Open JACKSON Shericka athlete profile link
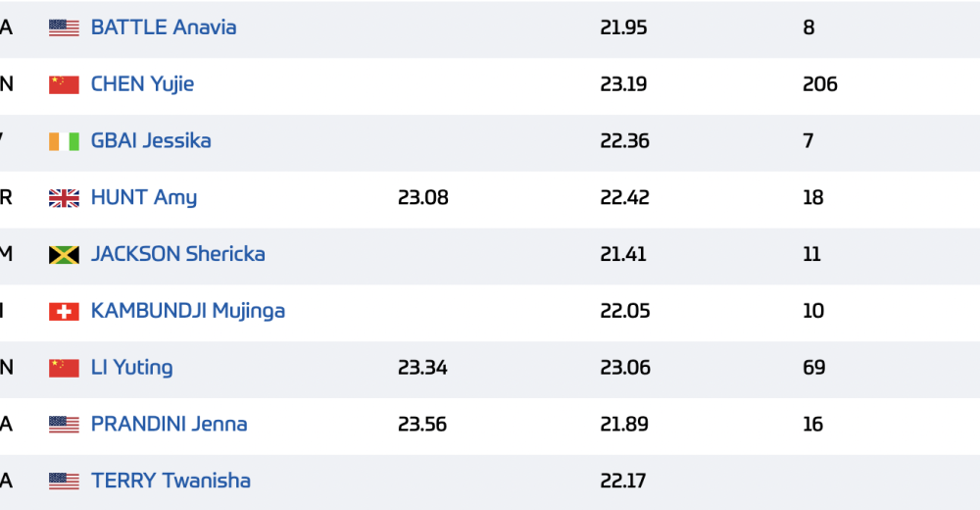The height and width of the screenshot is (510, 980). pos(178,254)
